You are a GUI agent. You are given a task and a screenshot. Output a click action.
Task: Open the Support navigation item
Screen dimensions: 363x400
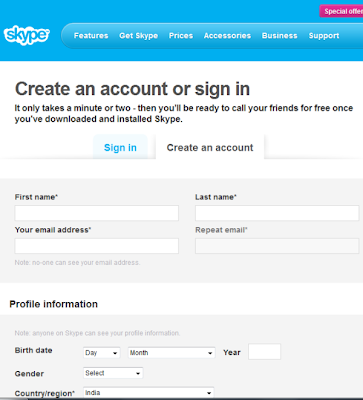pos(324,36)
